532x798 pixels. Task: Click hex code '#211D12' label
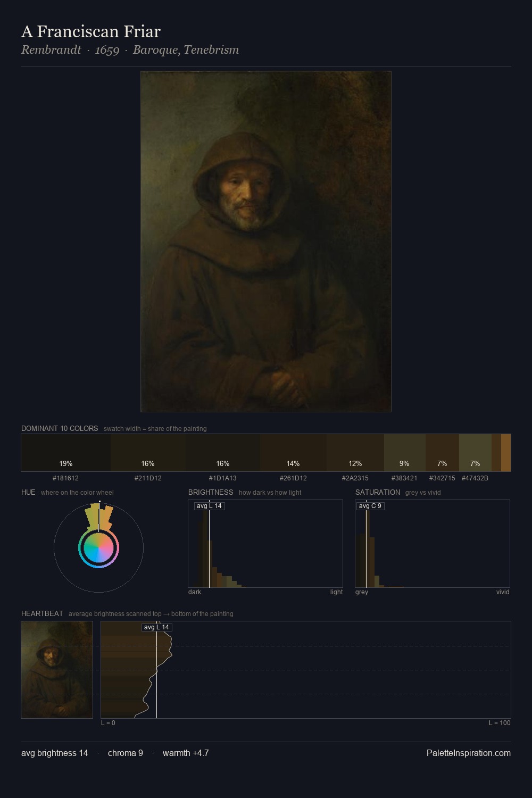point(148,478)
